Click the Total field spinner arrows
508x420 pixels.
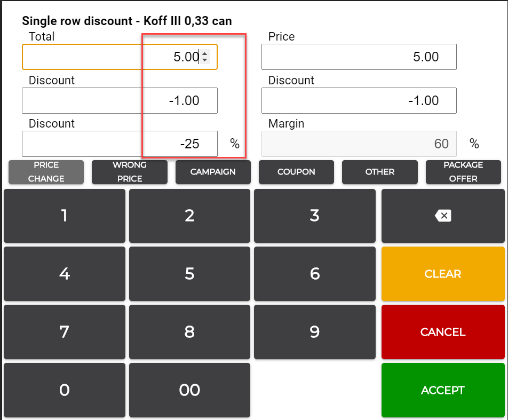point(205,57)
